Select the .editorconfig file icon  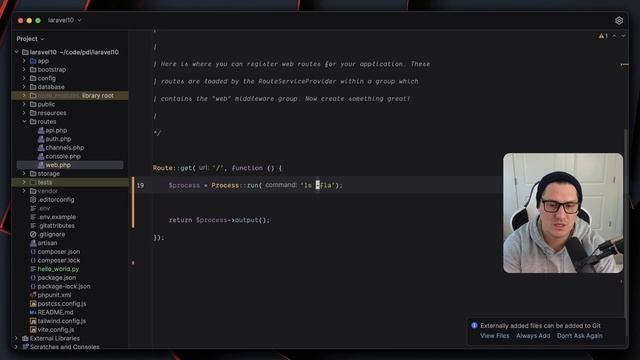coord(33,200)
